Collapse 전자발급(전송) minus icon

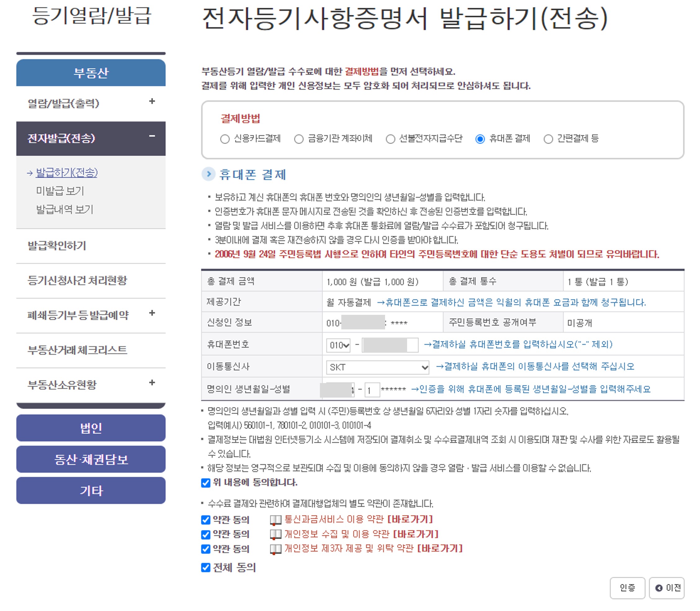(x=152, y=136)
